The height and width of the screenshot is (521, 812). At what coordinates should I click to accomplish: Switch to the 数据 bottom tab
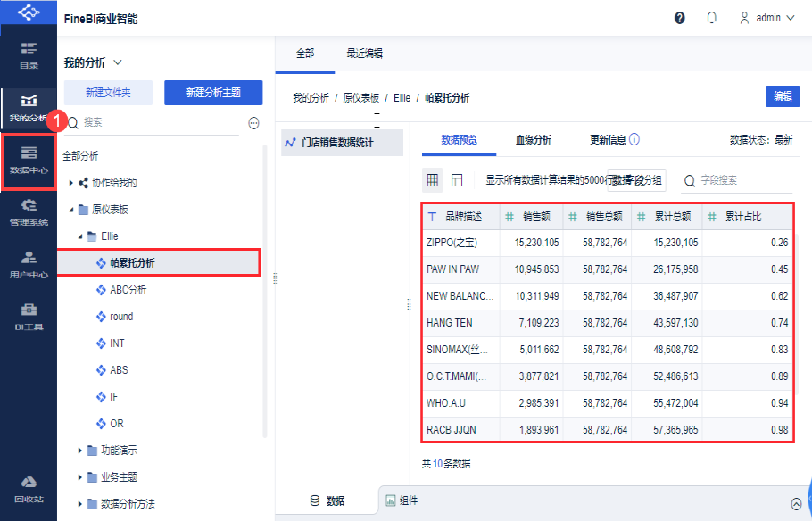click(x=327, y=500)
